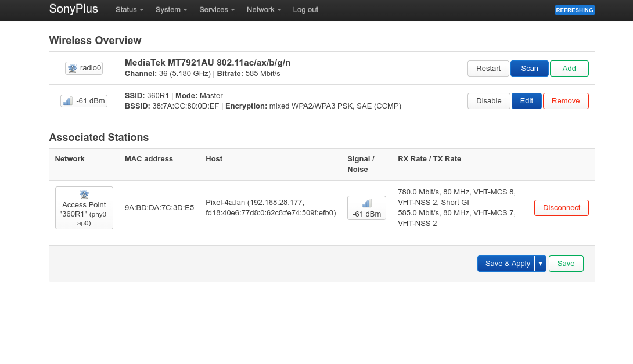Click the SonyPlus brand link

[73, 9]
